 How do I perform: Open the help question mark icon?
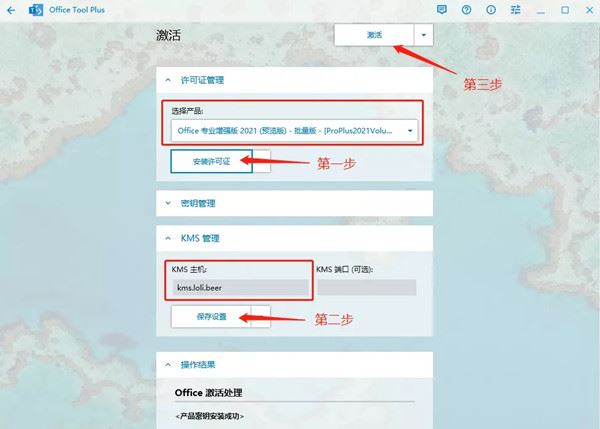click(466, 10)
